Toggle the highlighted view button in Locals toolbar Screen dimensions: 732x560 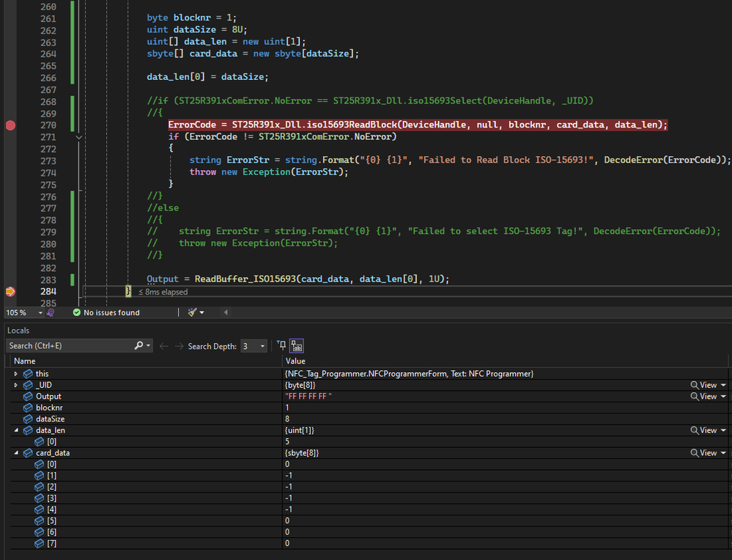pyautogui.click(x=296, y=346)
